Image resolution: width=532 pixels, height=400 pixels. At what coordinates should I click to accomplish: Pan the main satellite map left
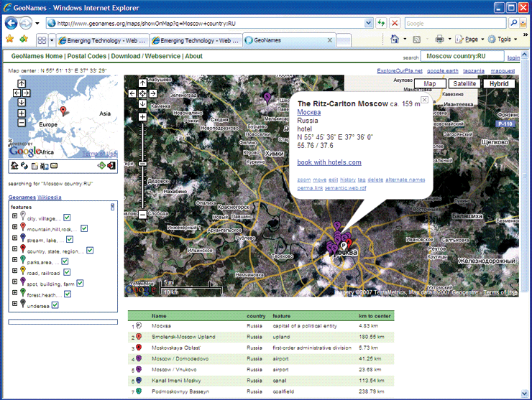point(132,93)
